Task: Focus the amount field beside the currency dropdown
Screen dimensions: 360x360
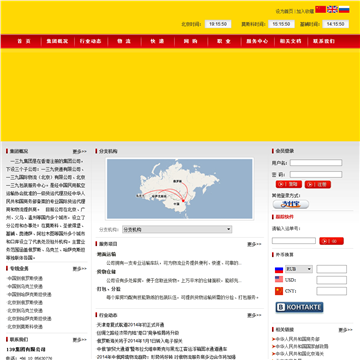Action: (332, 269)
